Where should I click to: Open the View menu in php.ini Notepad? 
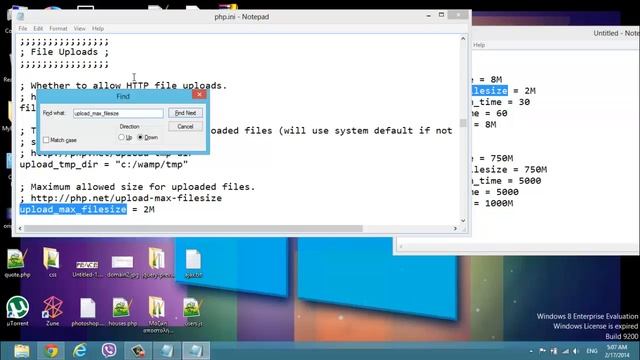tap(80, 29)
